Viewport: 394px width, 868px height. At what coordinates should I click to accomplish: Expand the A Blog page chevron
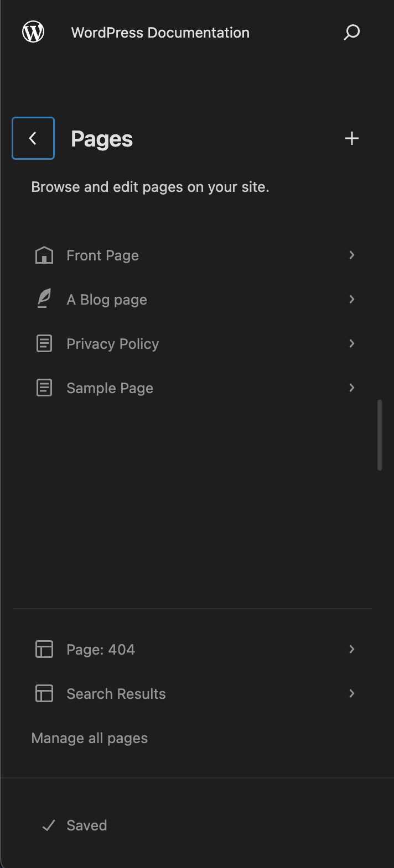click(x=352, y=299)
